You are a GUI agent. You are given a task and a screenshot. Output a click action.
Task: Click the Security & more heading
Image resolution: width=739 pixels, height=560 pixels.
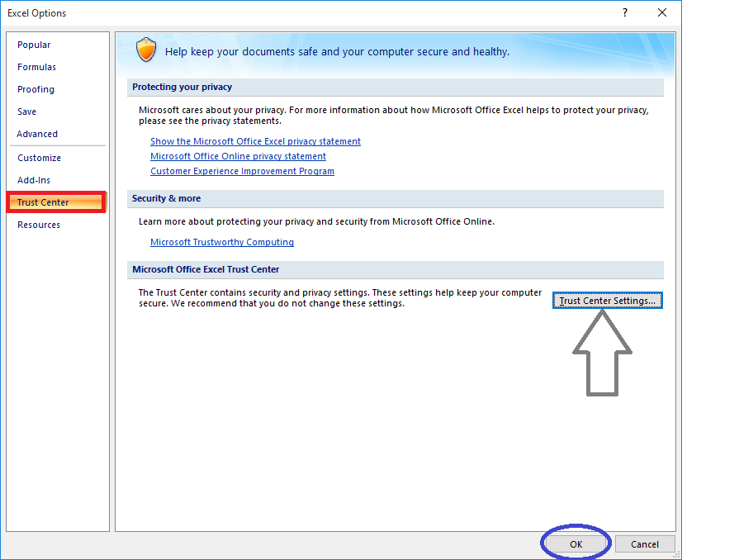pos(166,198)
